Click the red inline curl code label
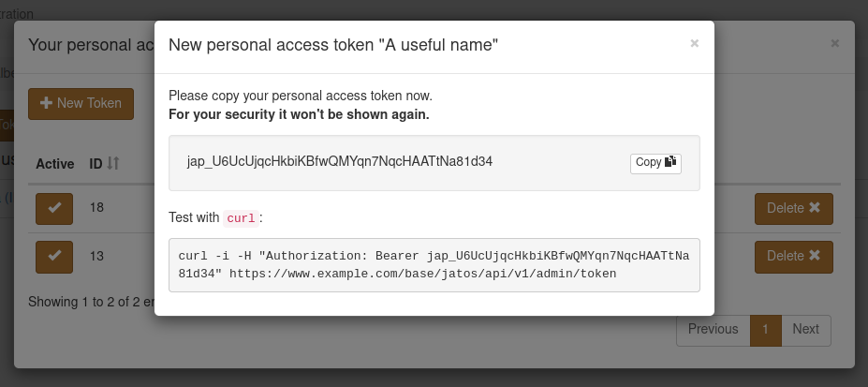The height and width of the screenshot is (387, 868). (241, 218)
